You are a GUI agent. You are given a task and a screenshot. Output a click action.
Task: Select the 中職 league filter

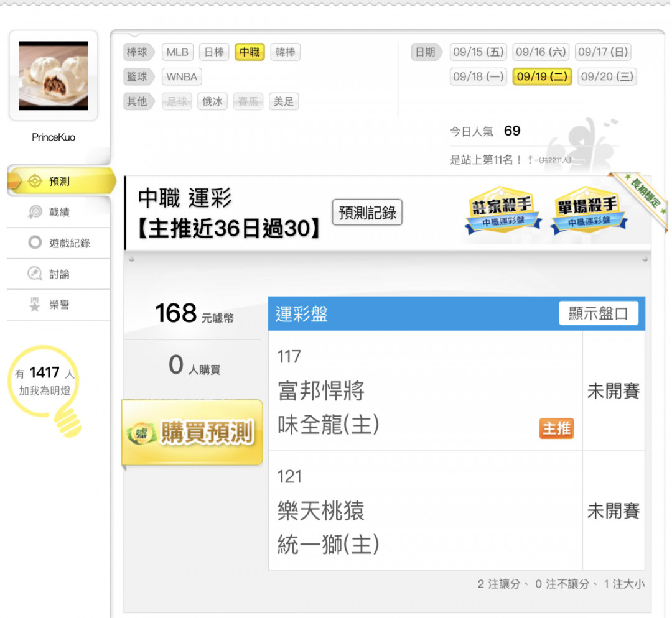(x=250, y=52)
